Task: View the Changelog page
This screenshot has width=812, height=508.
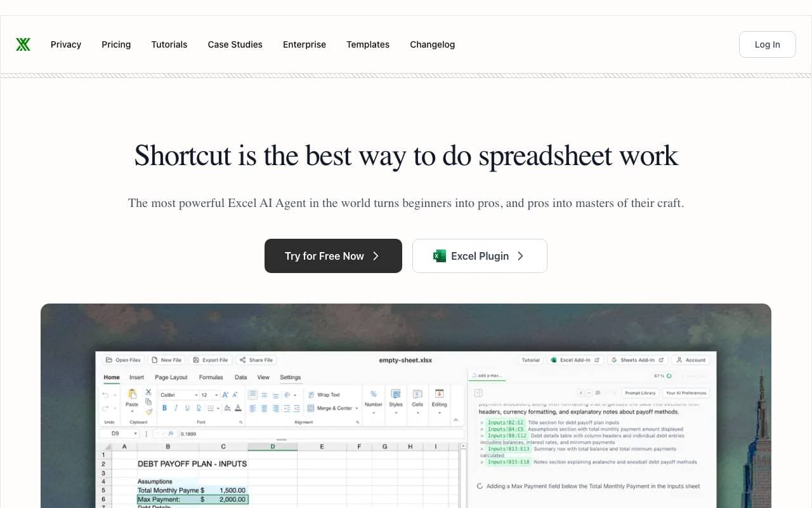Action: [x=433, y=44]
